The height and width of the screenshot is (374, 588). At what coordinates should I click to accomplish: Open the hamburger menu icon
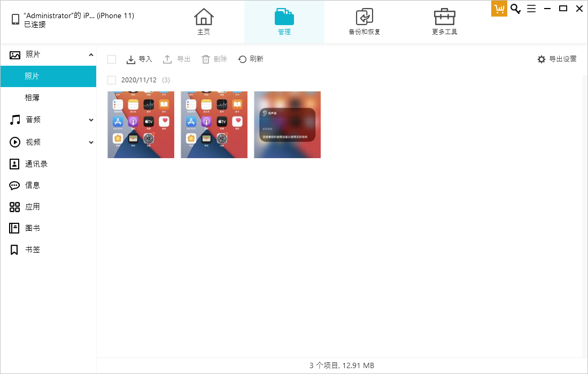point(531,9)
